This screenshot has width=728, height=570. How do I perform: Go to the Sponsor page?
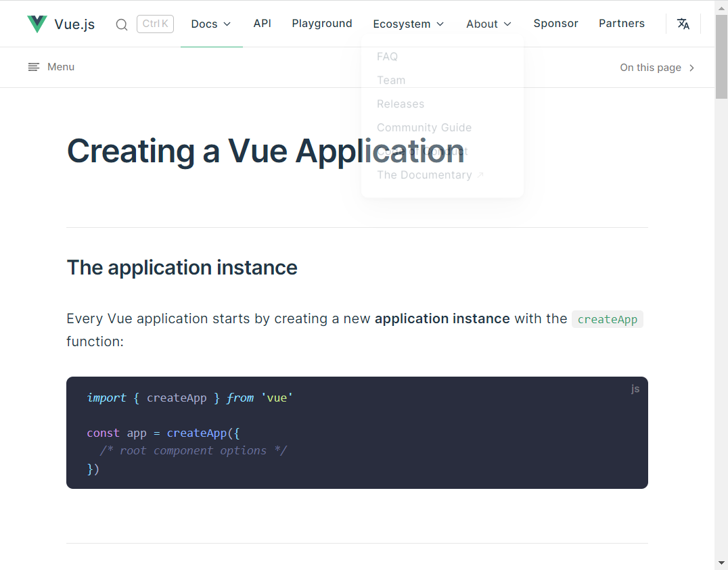(x=555, y=23)
